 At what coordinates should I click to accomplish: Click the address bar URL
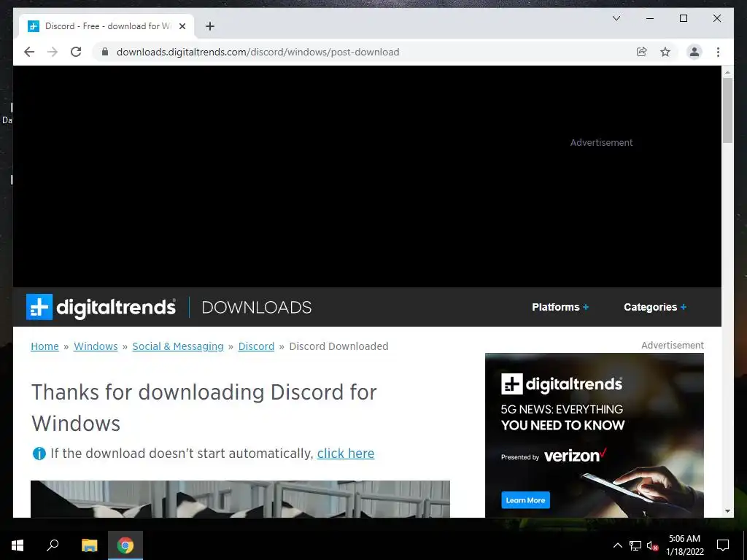point(258,52)
